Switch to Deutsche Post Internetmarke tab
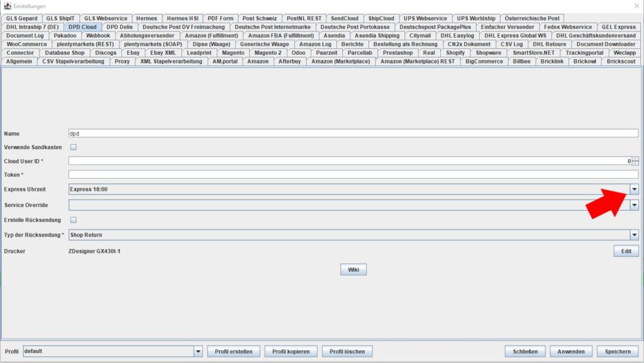 [x=273, y=27]
